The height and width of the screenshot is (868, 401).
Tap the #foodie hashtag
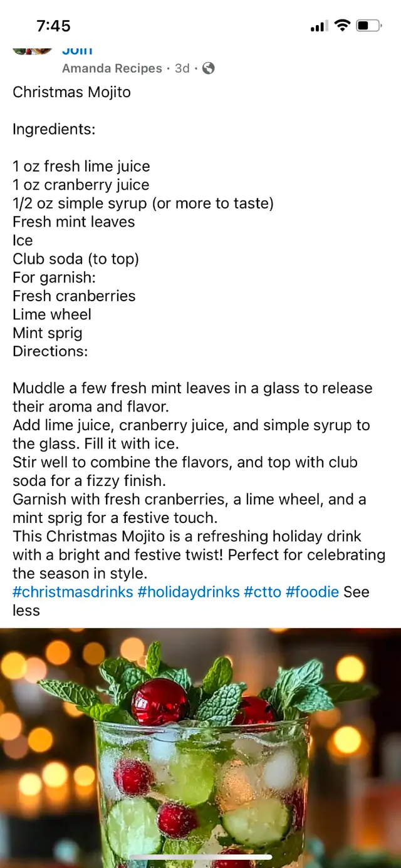click(x=312, y=592)
